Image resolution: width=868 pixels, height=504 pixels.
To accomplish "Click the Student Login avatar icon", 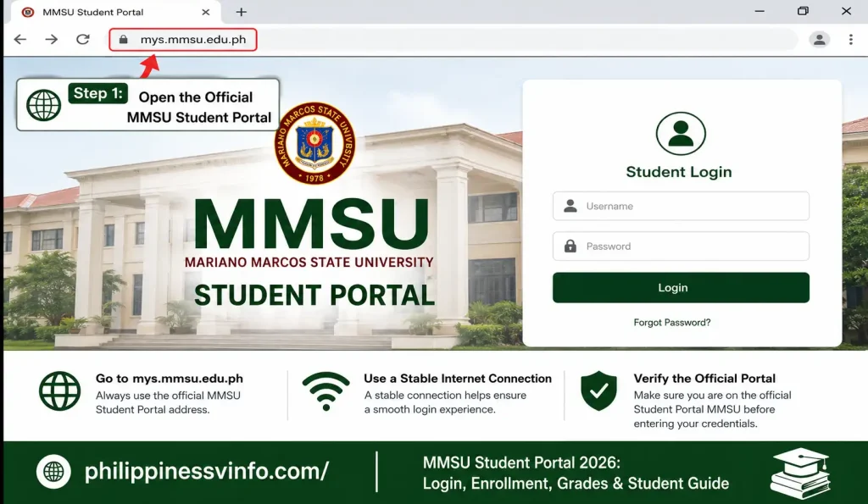I will pos(681,133).
